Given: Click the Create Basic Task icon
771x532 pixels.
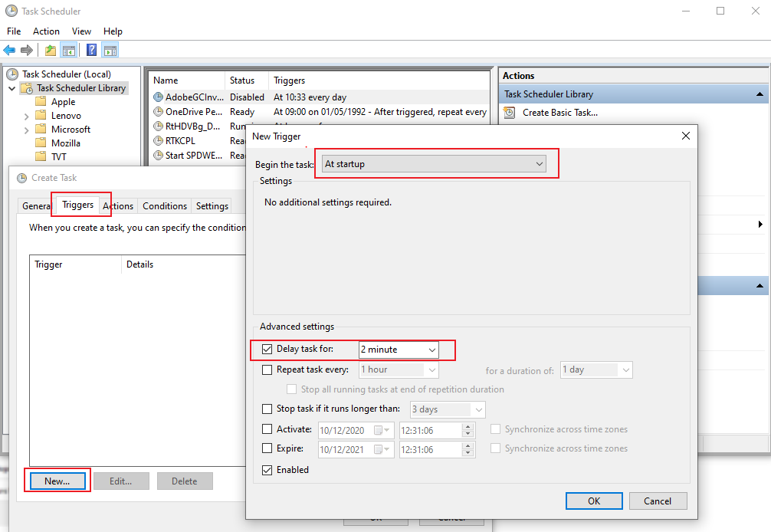Looking at the screenshot, I should [510, 113].
